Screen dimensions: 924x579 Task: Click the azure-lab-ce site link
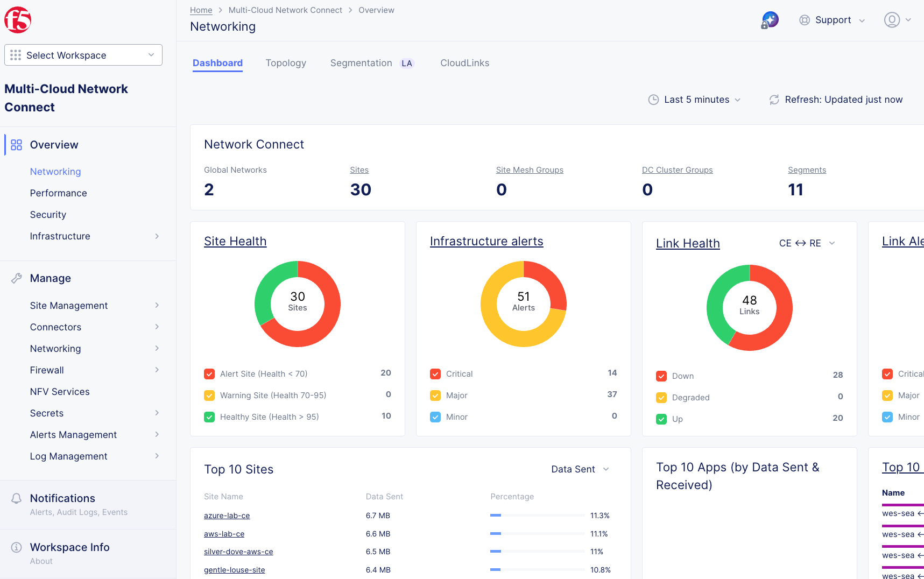point(227,516)
